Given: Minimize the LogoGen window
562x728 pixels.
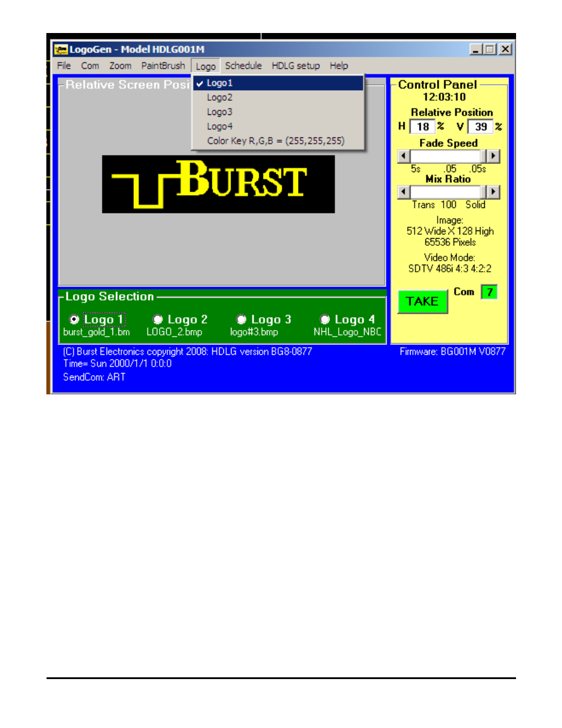Looking at the screenshot, I should 476,50.
